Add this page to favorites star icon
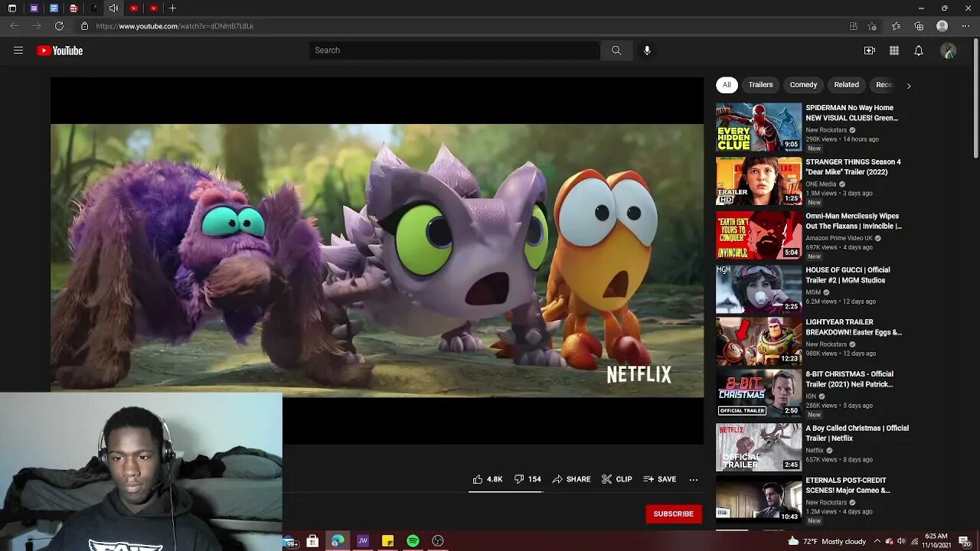Screen dimensions: 980x551 872,26
